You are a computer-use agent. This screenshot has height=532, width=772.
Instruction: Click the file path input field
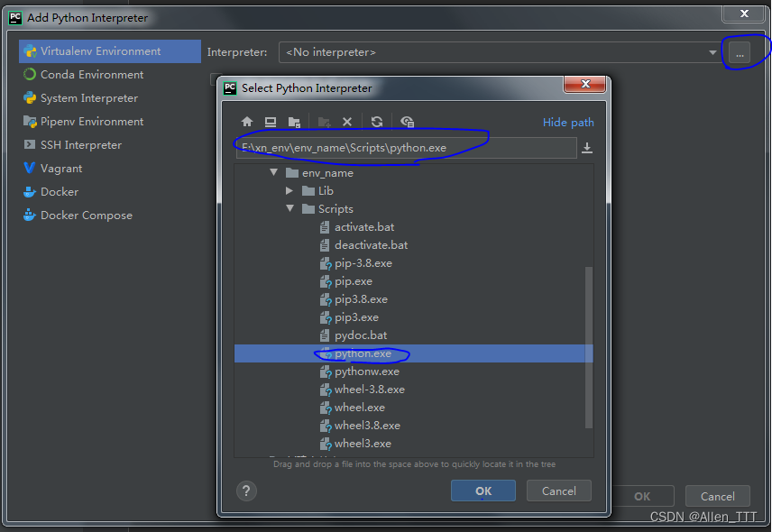point(406,148)
